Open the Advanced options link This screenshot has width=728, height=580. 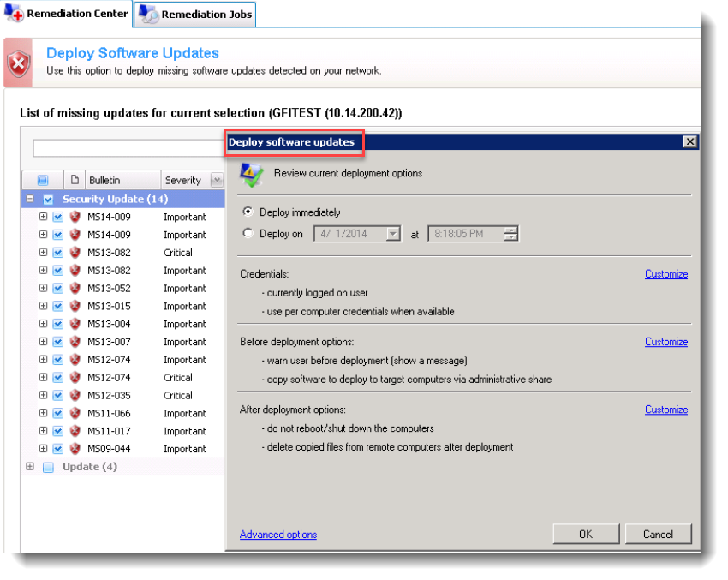point(278,535)
